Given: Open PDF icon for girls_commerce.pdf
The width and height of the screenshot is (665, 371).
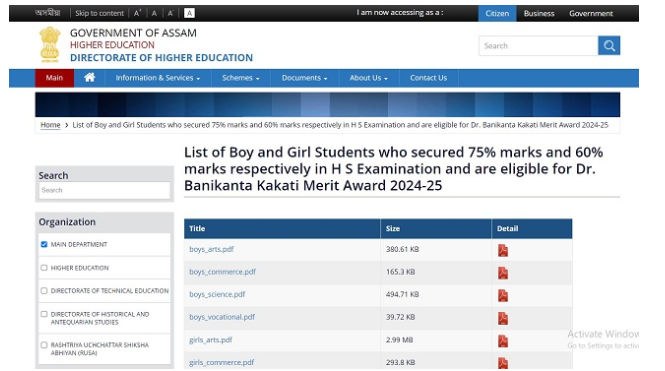Looking at the screenshot, I should tap(503, 363).
